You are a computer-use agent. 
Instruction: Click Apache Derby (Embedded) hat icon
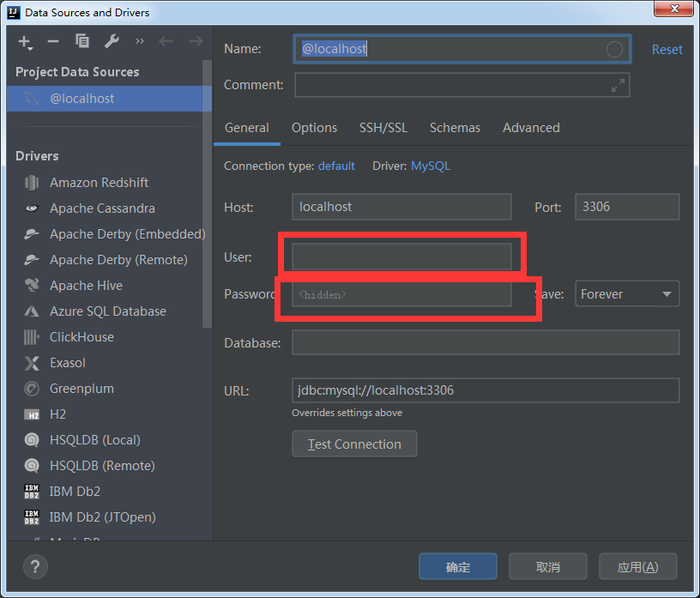[x=32, y=234]
